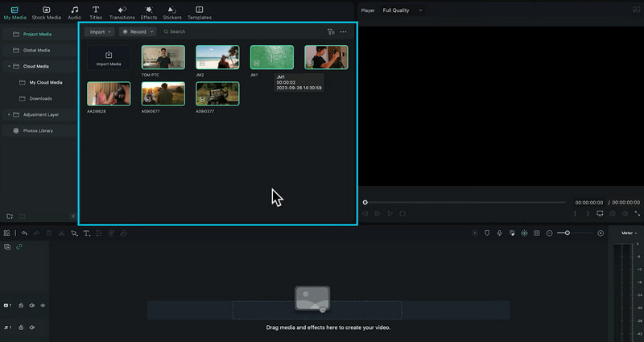The width and height of the screenshot is (644, 342).
Task: Open the Record dropdown
Action: pos(138,31)
